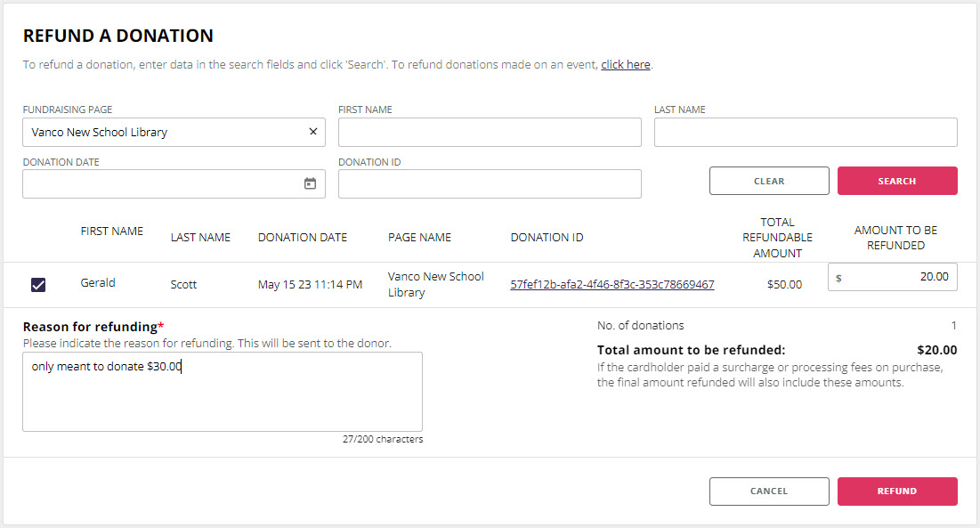Viewport: 980px width, 528px height.
Task: Click the Last Name search field
Action: (805, 131)
